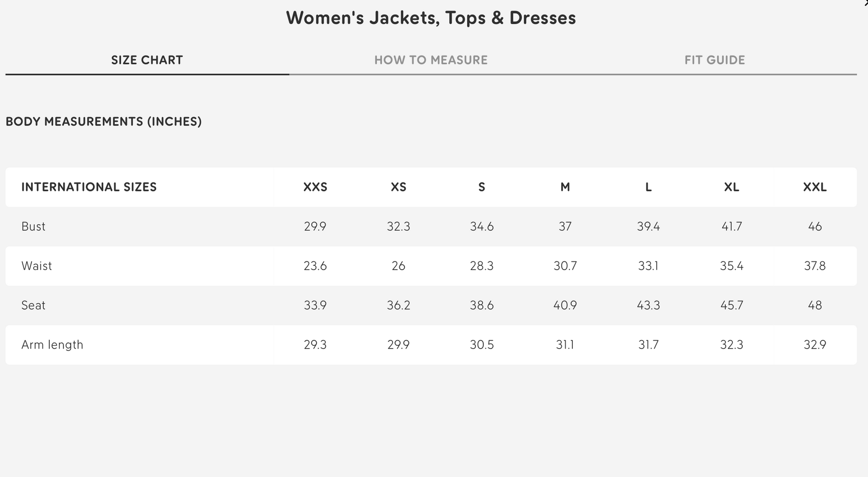Viewport: 868px width, 477px height.
Task: Click the Arm length row label
Action: pos(52,345)
